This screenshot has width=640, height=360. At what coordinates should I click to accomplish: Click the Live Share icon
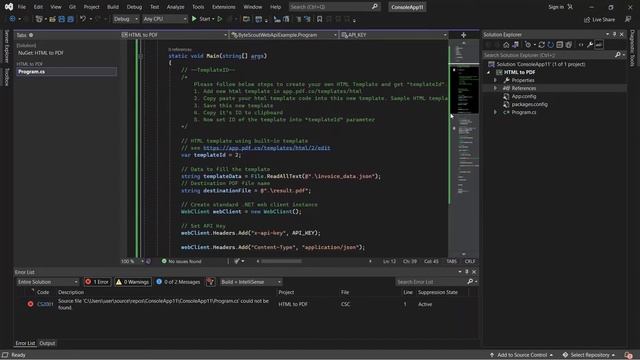(587, 19)
